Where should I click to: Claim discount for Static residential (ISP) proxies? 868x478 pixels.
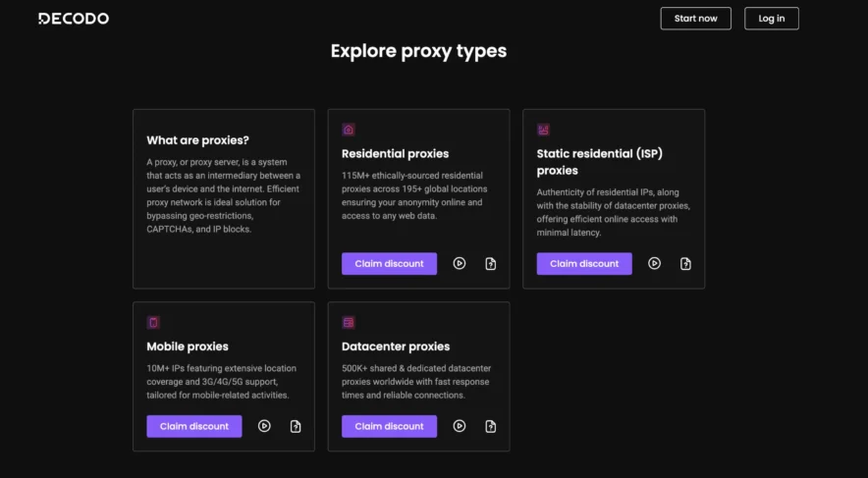pos(584,263)
